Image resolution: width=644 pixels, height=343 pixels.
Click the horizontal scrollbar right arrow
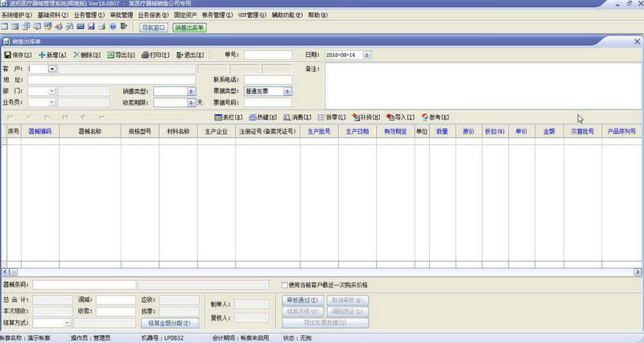pyautogui.click(x=638, y=272)
